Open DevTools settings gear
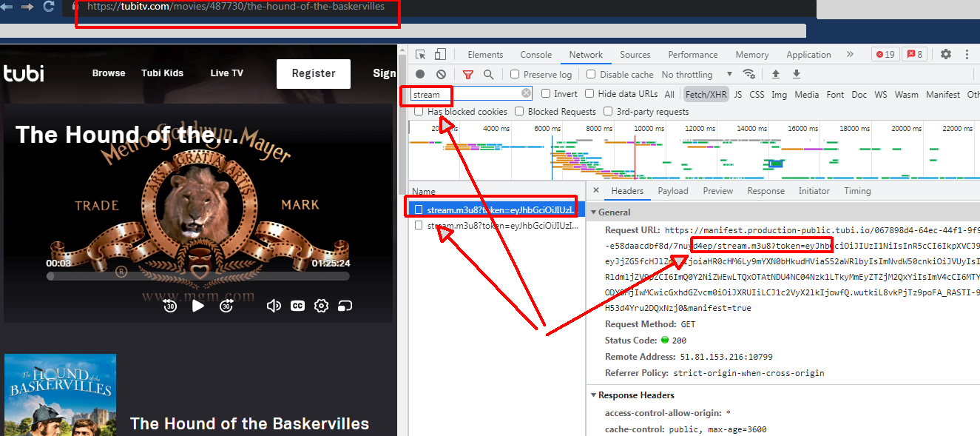Image resolution: width=980 pixels, height=436 pixels. pyautogui.click(x=946, y=54)
